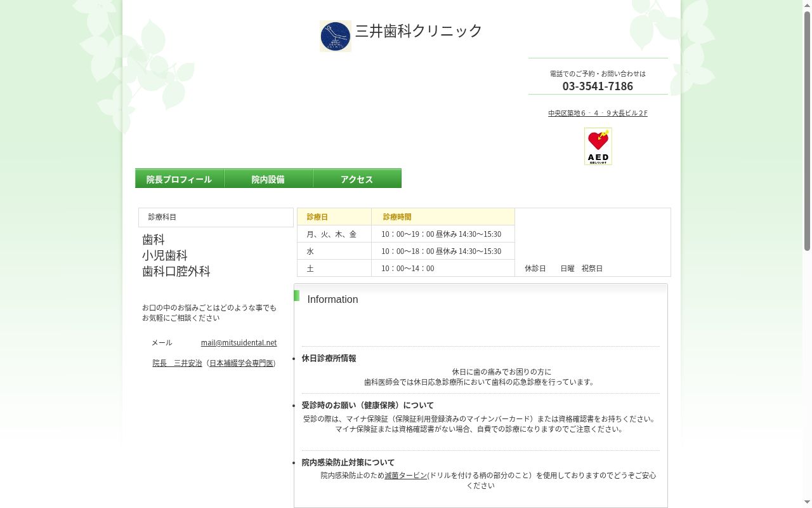The image size is (812, 508).
Task: Click the 水 day cell
Action: coord(334,251)
